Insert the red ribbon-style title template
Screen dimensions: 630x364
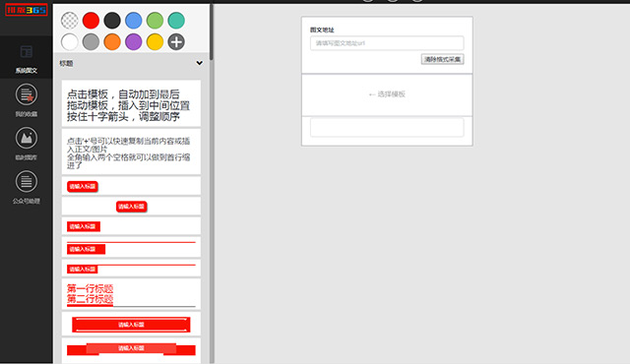pyautogui.click(x=131, y=350)
